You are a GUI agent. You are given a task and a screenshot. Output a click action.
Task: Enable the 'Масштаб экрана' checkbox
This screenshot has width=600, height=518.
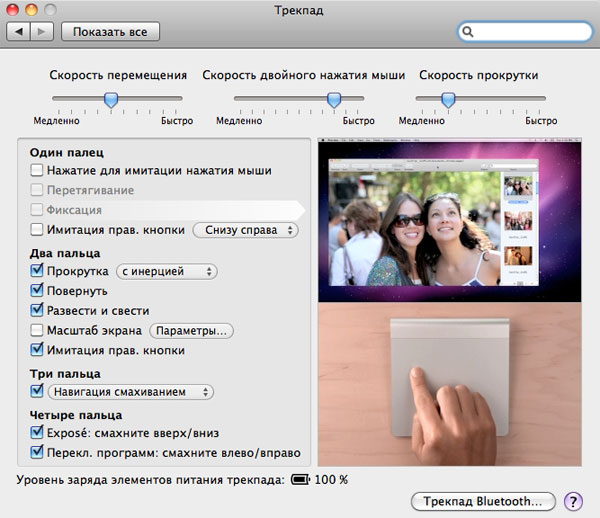(37, 330)
